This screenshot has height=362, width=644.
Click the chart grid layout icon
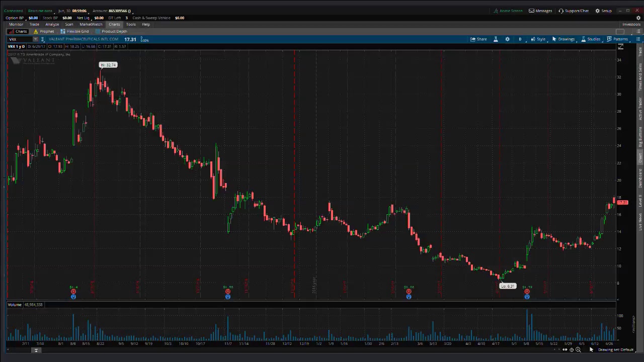click(x=620, y=32)
